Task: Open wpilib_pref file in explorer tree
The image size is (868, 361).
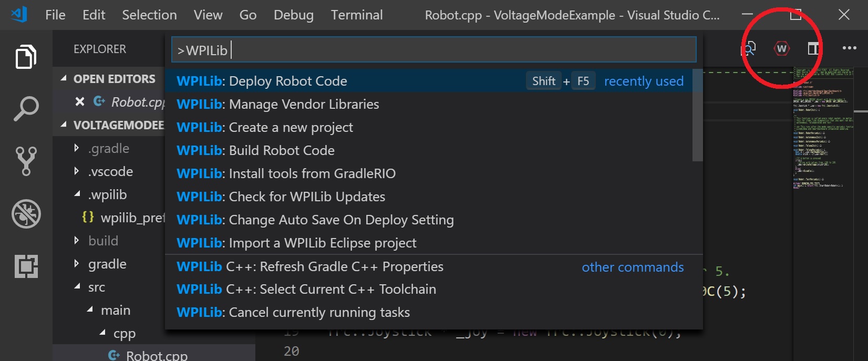Action: tap(123, 218)
